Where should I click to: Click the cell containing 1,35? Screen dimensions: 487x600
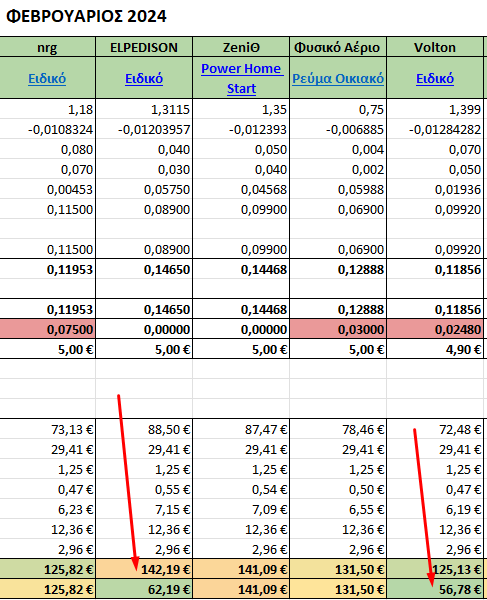241,109
